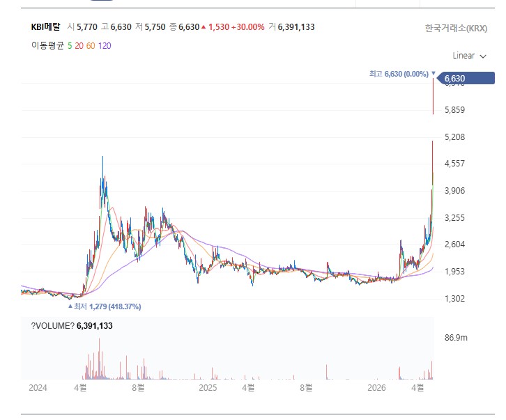This screenshot has height=420, width=506.
Task: Click the 최고 6,630 (0.00%) marker
Action: click(x=402, y=74)
